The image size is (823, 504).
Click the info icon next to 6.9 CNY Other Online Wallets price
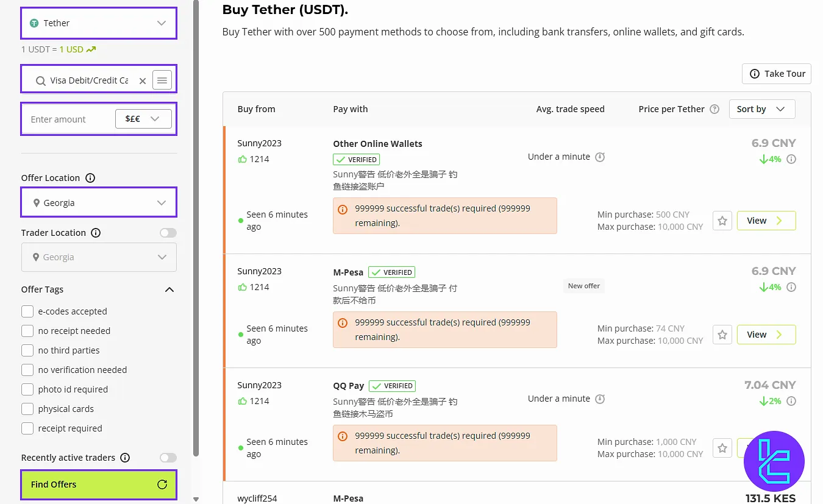[x=791, y=159]
